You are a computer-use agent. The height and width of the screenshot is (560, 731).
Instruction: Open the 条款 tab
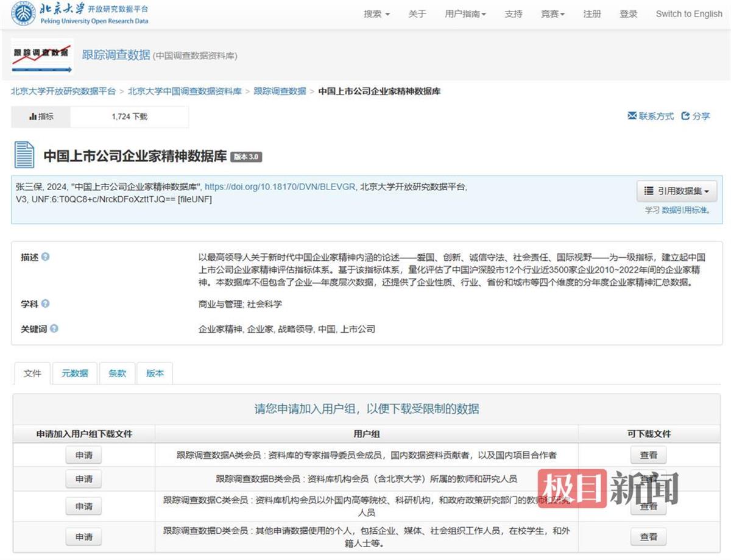tap(117, 373)
